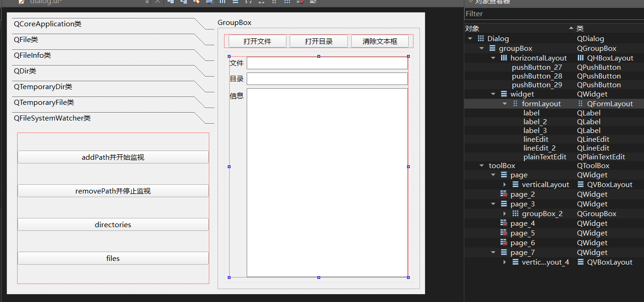Collapse the groupBox tree node
The height and width of the screenshot is (302, 644).
pos(482,48)
